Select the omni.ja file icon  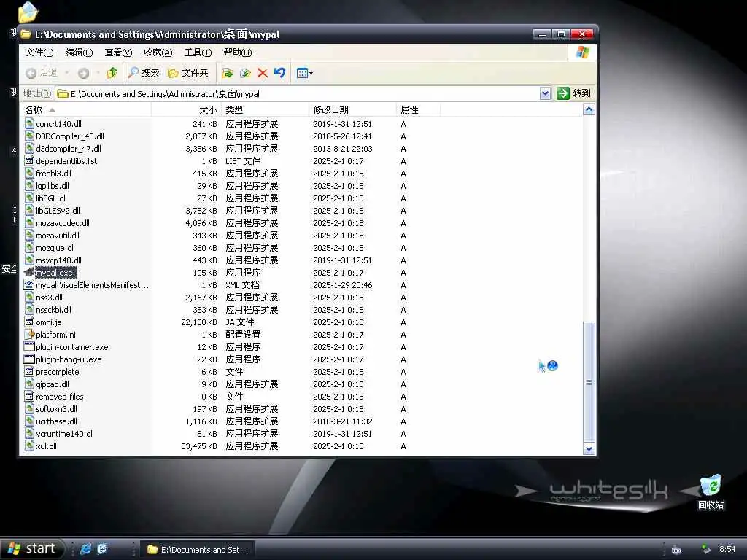click(x=29, y=322)
